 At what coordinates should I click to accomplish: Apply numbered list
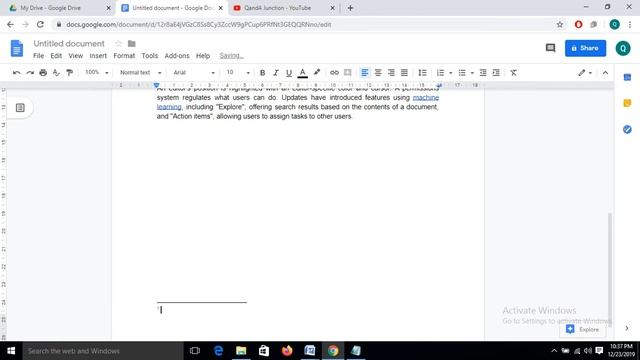pyautogui.click(x=440, y=73)
